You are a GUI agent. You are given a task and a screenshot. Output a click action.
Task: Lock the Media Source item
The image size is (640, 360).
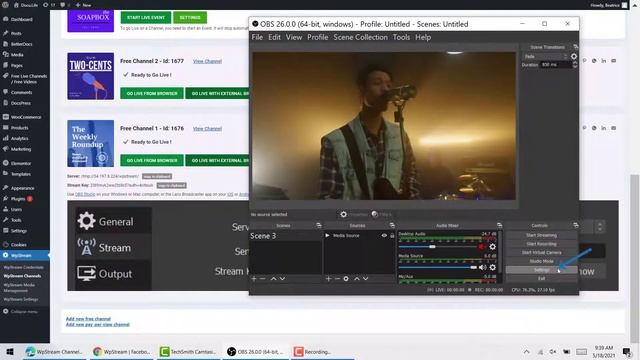392,236
